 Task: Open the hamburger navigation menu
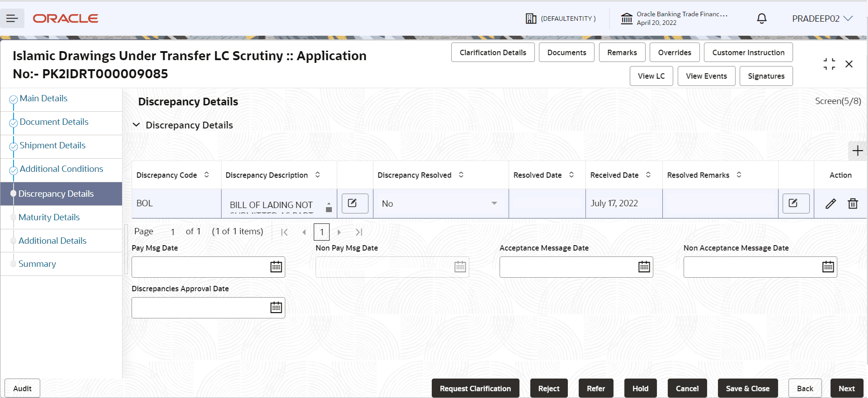click(x=12, y=19)
